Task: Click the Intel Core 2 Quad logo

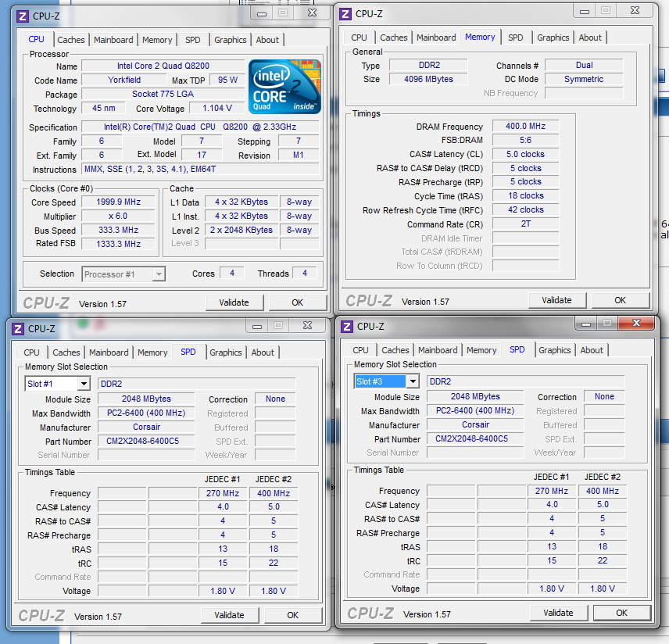Action: coord(284,87)
